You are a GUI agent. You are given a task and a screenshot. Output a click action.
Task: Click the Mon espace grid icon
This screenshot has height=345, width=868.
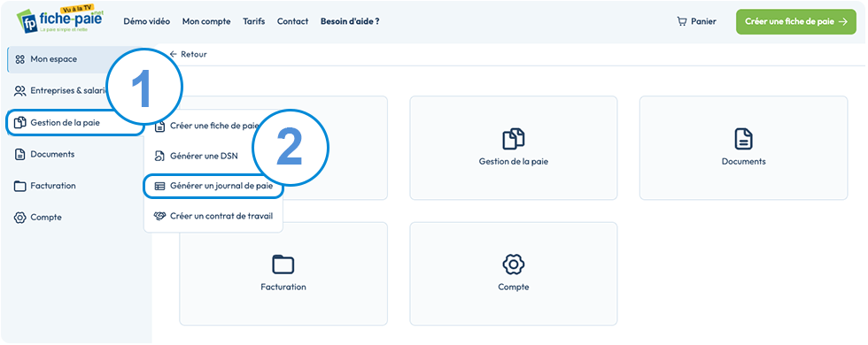pyautogui.click(x=20, y=59)
